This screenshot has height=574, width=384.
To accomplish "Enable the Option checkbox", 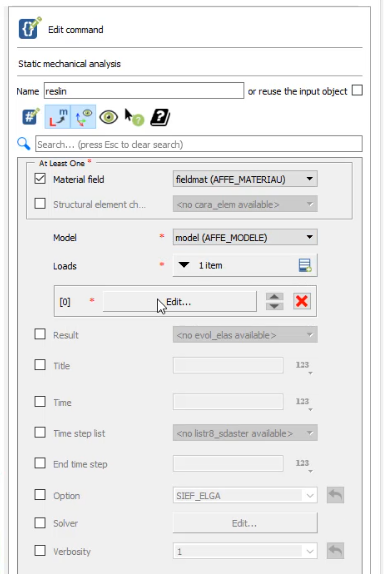I will (x=40, y=495).
